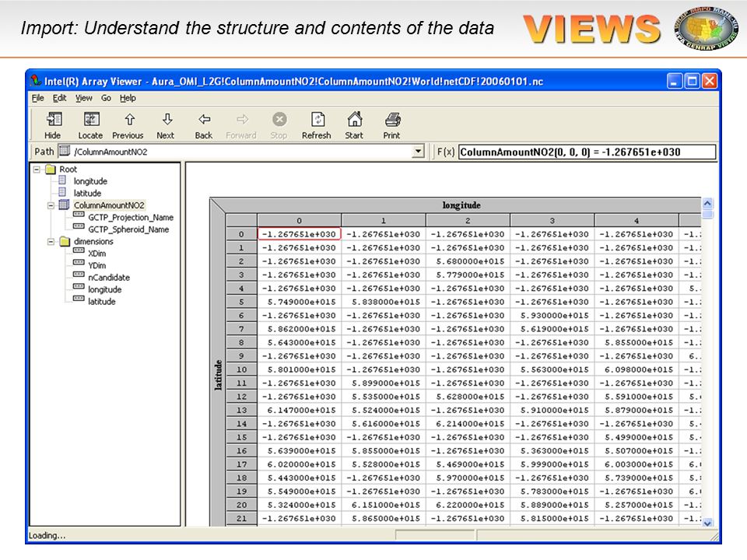Screen dimensions: 747x560
Task: Go to Previous with the up arrow
Action: point(130,119)
